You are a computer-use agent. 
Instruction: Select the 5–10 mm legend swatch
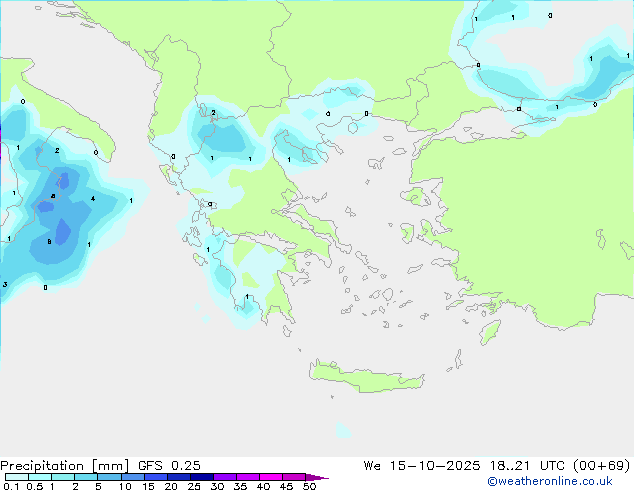tap(109, 477)
